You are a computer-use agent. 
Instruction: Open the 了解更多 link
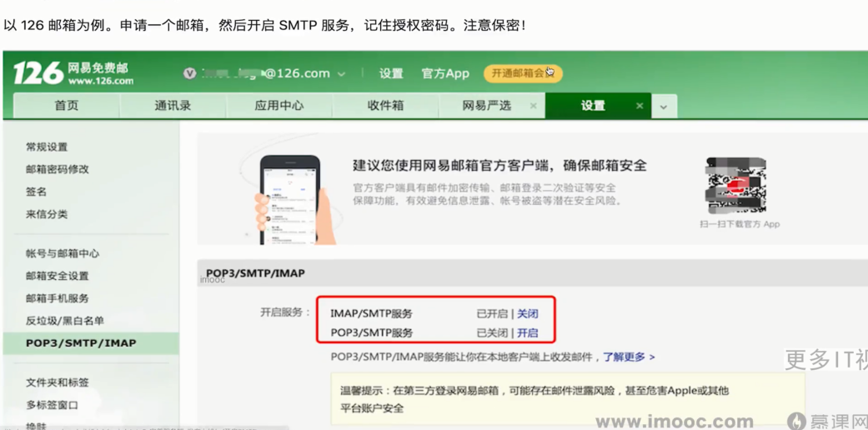[629, 357]
